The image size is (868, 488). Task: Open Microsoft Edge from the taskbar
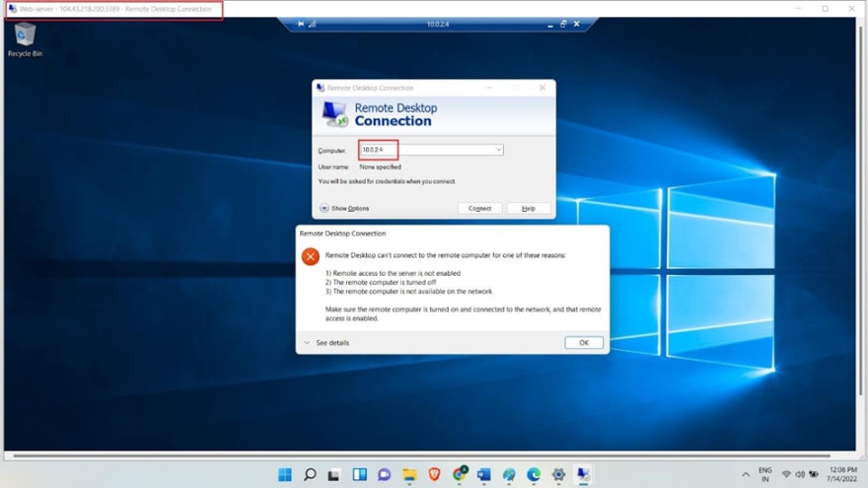(534, 474)
